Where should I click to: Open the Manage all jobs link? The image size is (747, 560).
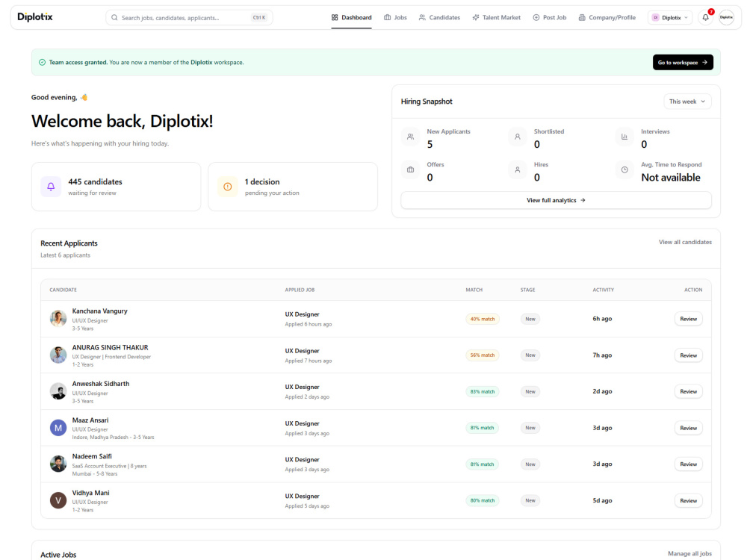pos(689,554)
